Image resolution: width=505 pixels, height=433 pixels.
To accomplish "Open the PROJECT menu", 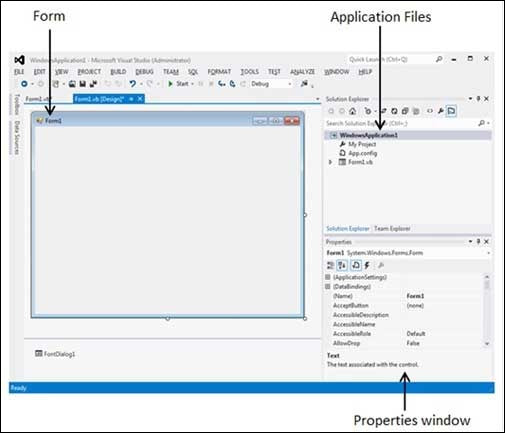I will click(89, 72).
